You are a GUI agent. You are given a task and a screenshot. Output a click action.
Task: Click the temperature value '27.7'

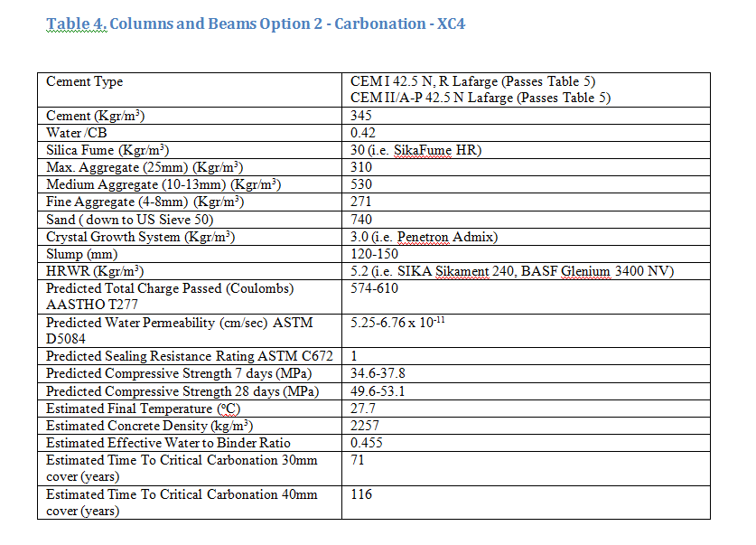click(362, 409)
